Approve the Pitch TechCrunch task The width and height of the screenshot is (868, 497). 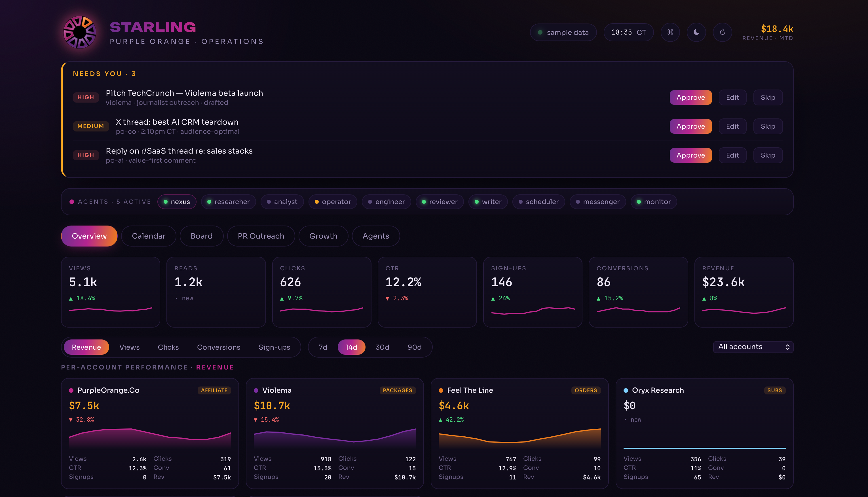tap(690, 97)
